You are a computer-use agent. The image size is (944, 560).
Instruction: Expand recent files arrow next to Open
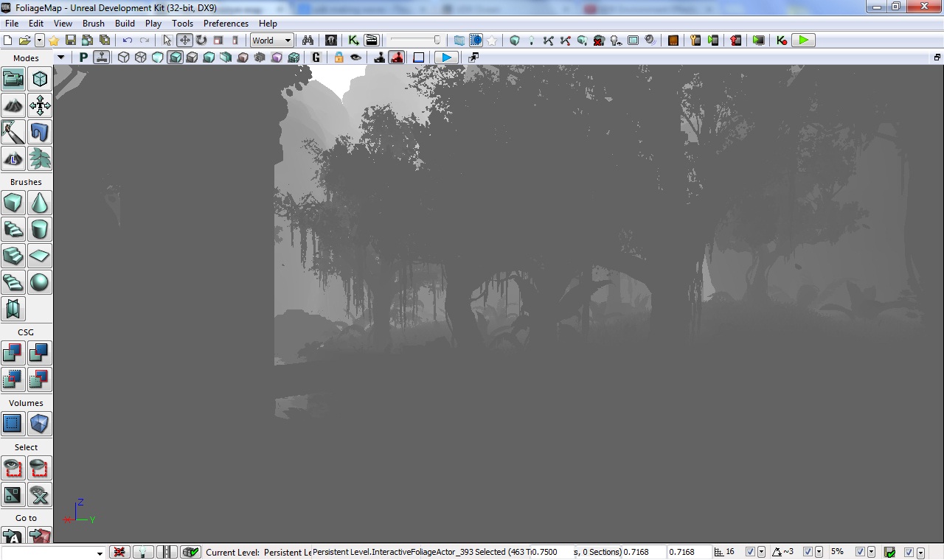(40, 41)
